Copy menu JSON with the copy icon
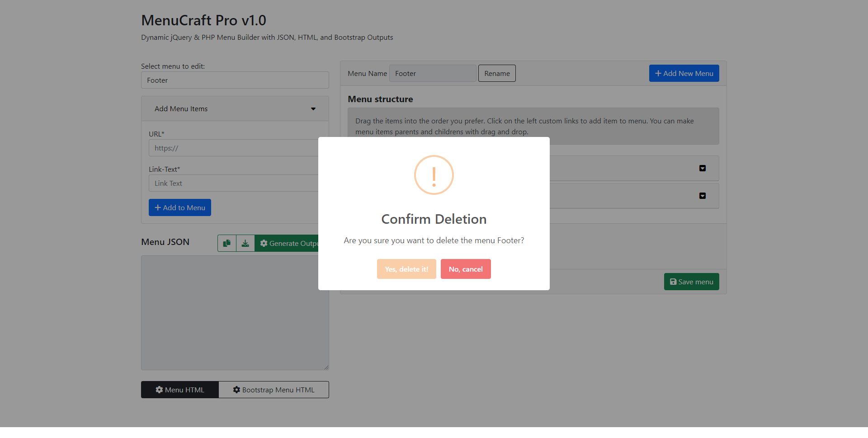The image size is (868, 438). tap(226, 243)
